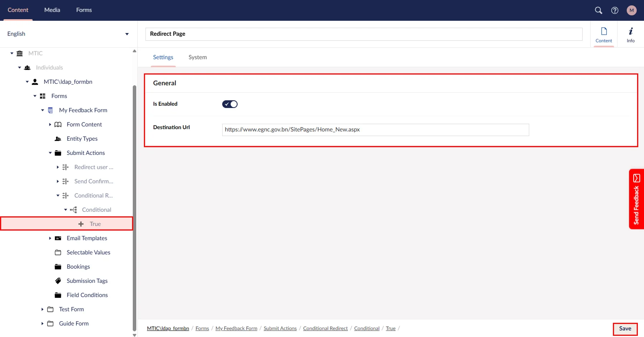Open Submit Actions breadcrumb link

[x=280, y=329]
